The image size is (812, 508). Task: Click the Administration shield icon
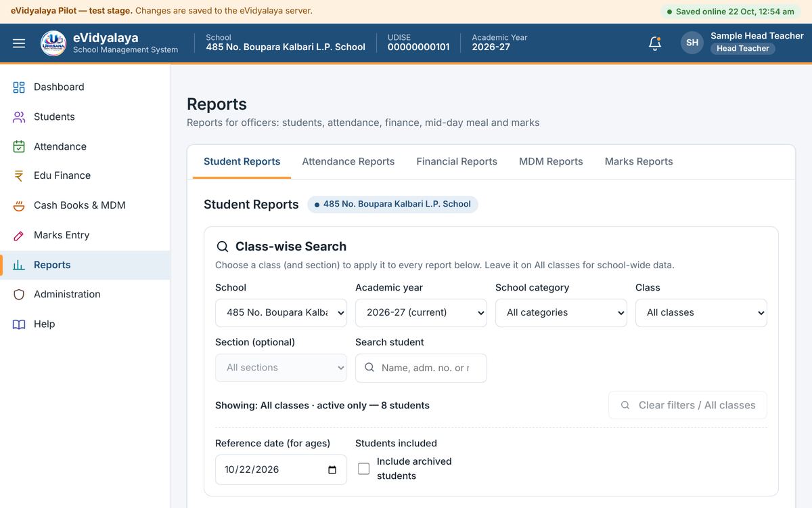click(x=19, y=295)
